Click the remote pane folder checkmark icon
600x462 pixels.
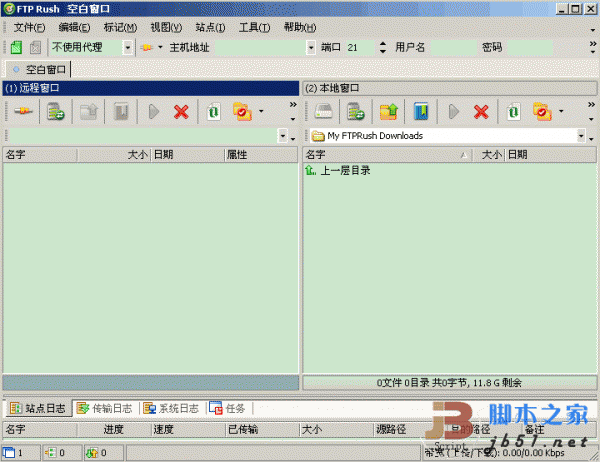(x=243, y=111)
